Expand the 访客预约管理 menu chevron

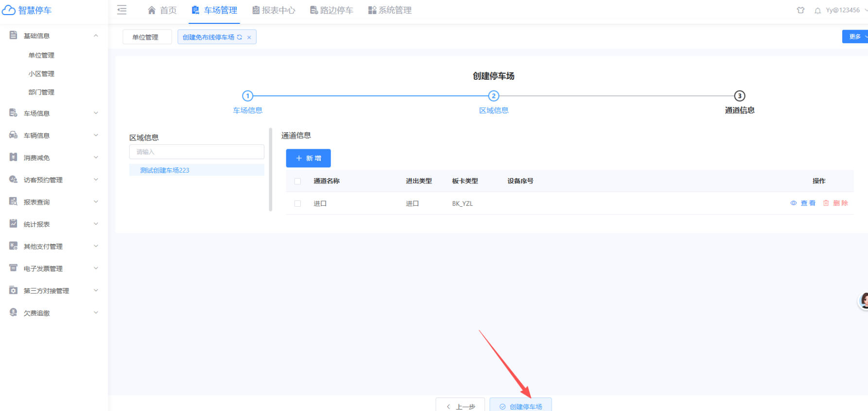[96, 179]
